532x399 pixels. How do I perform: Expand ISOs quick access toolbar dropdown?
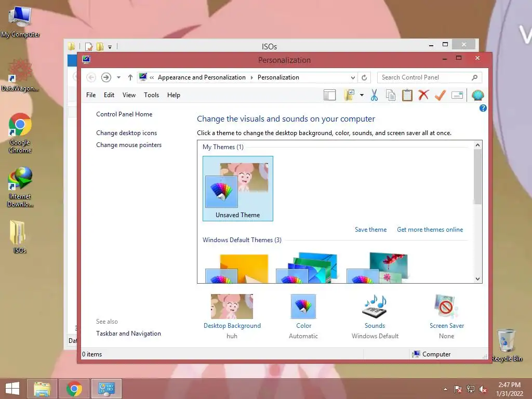[110, 47]
